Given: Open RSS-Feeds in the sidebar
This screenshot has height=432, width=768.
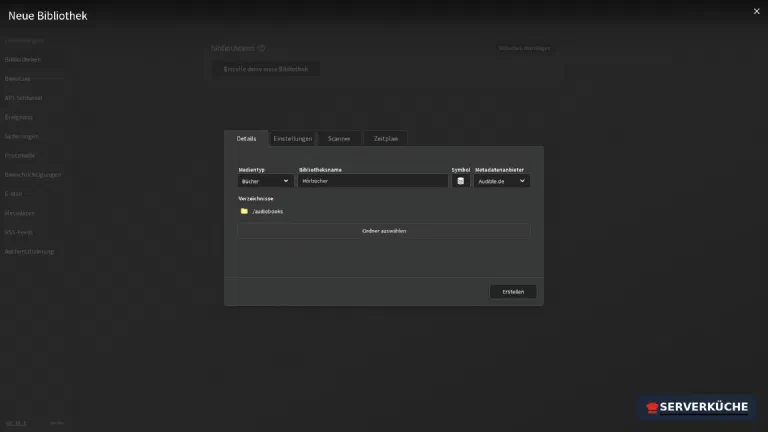Looking at the screenshot, I should tap(19, 232).
